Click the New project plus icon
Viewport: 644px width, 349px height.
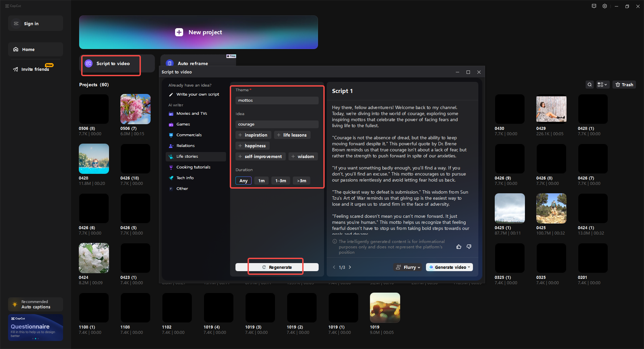[x=179, y=32]
